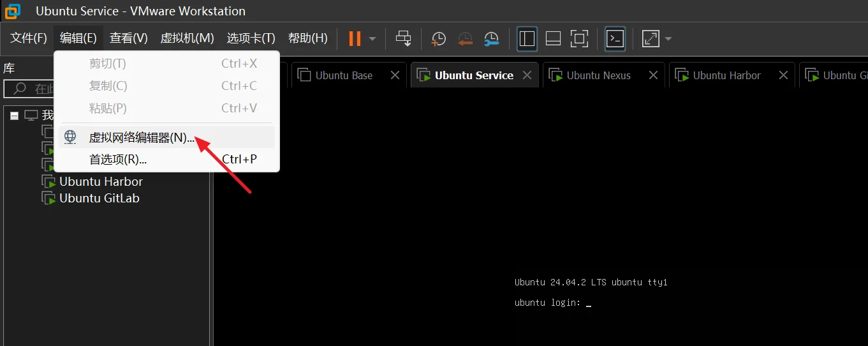Open the snapshot manager wrench icon

(x=491, y=38)
